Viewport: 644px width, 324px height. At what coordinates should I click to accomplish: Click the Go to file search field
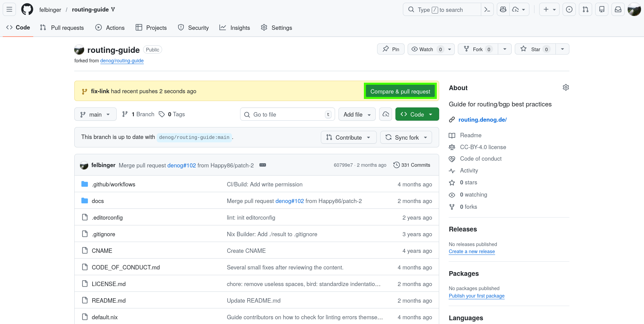(x=287, y=114)
